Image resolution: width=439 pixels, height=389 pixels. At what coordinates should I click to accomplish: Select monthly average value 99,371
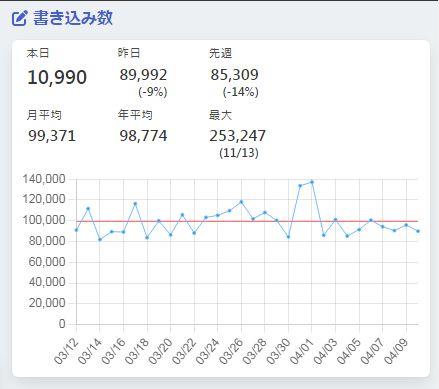(52, 136)
